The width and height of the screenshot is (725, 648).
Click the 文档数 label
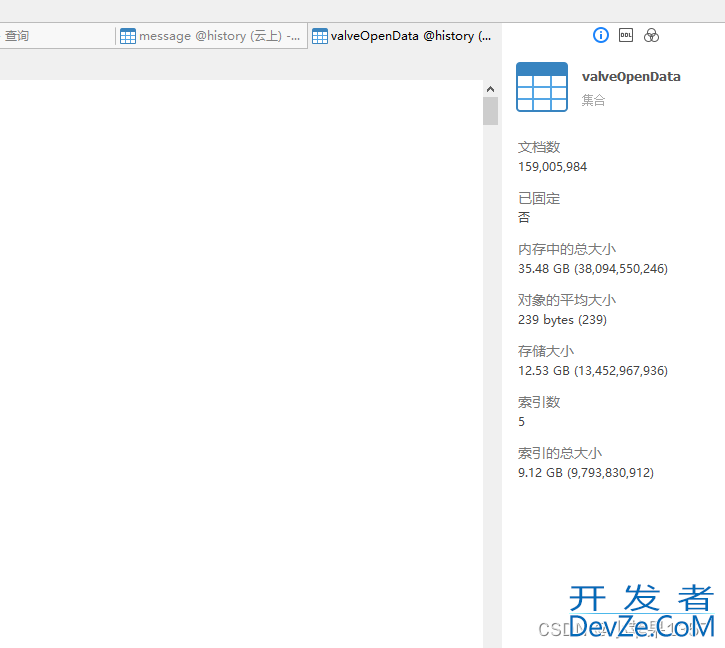[539, 148]
